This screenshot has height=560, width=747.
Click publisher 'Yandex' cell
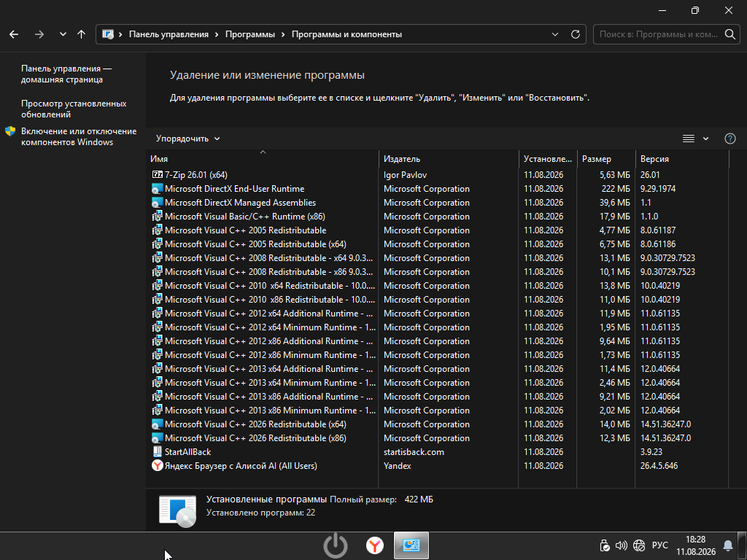(x=397, y=465)
